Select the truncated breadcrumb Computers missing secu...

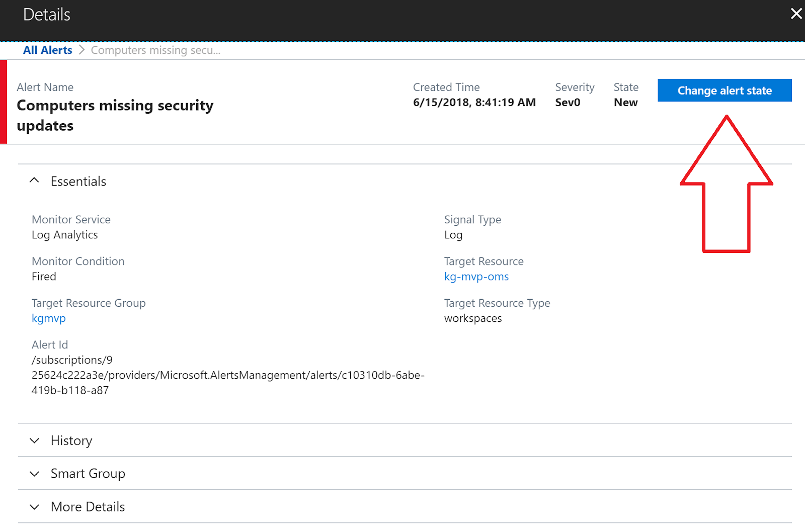[x=155, y=50]
